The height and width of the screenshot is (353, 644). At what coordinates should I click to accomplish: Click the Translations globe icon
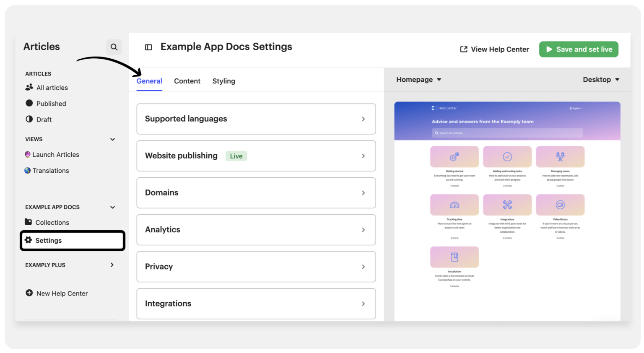[x=27, y=170]
